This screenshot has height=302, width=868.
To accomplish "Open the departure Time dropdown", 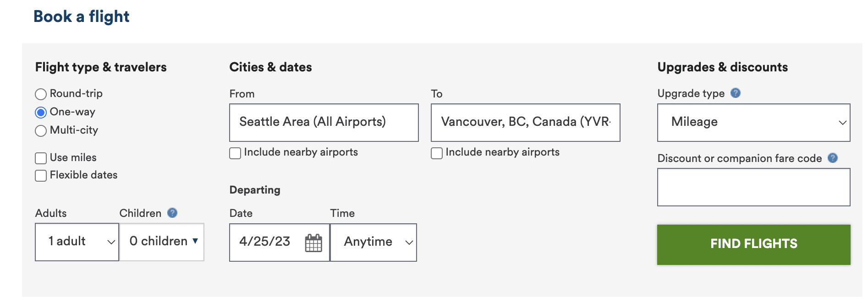I will (374, 242).
